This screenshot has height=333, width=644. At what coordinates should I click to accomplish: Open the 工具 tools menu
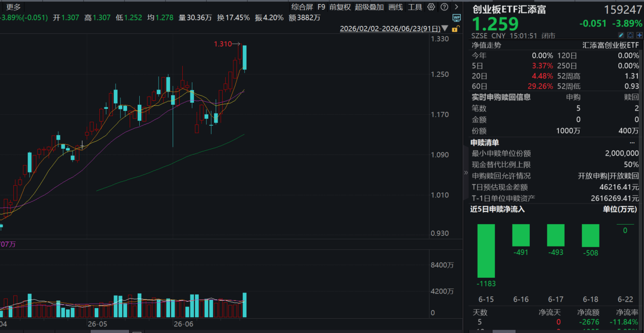tap(415, 7)
